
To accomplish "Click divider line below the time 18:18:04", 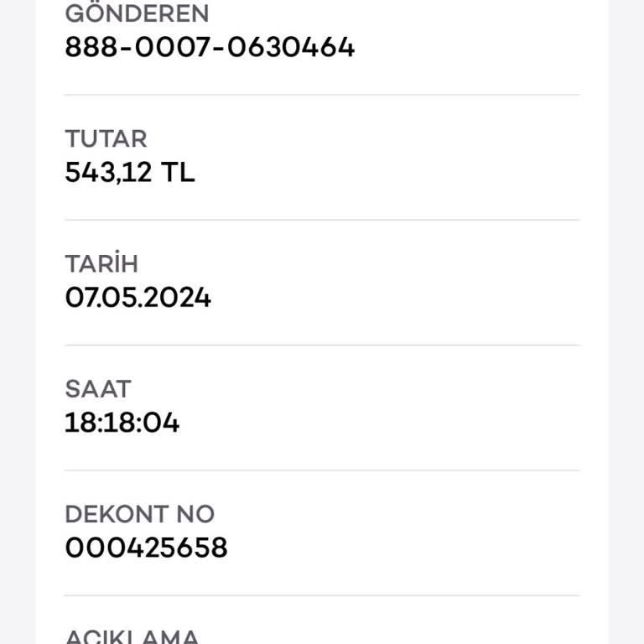I will 322,470.
